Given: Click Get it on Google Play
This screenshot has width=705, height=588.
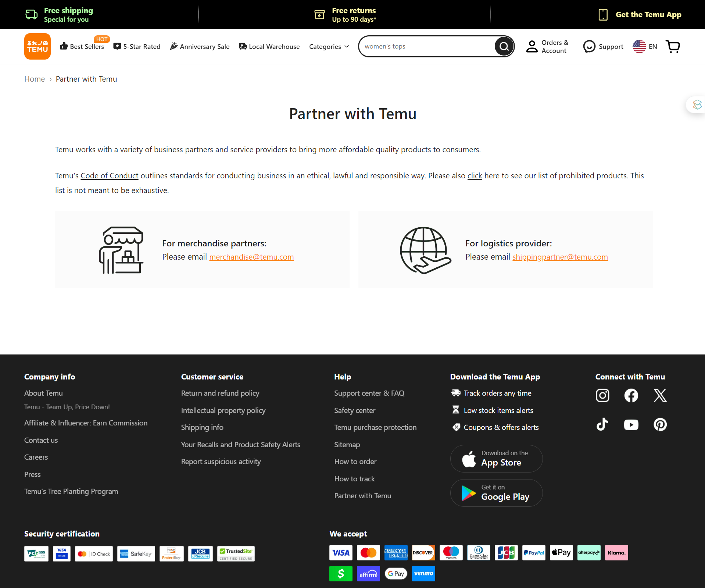Looking at the screenshot, I should point(496,493).
